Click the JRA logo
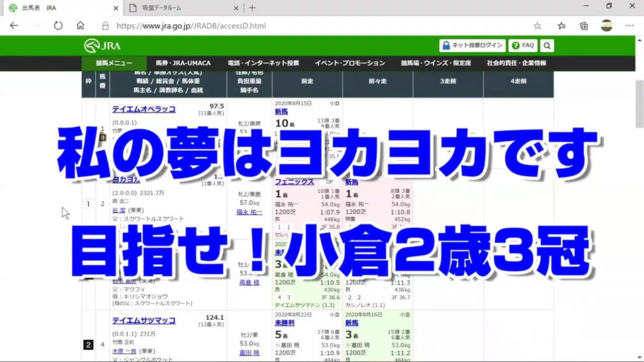The height and width of the screenshot is (362, 644). pos(102,46)
